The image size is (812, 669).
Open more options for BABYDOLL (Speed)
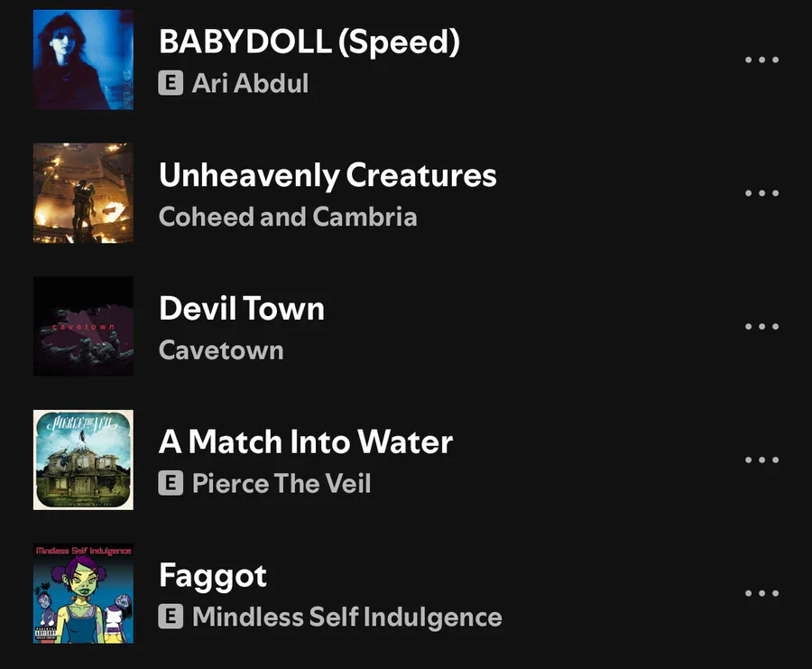pyautogui.click(x=761, y=60)
